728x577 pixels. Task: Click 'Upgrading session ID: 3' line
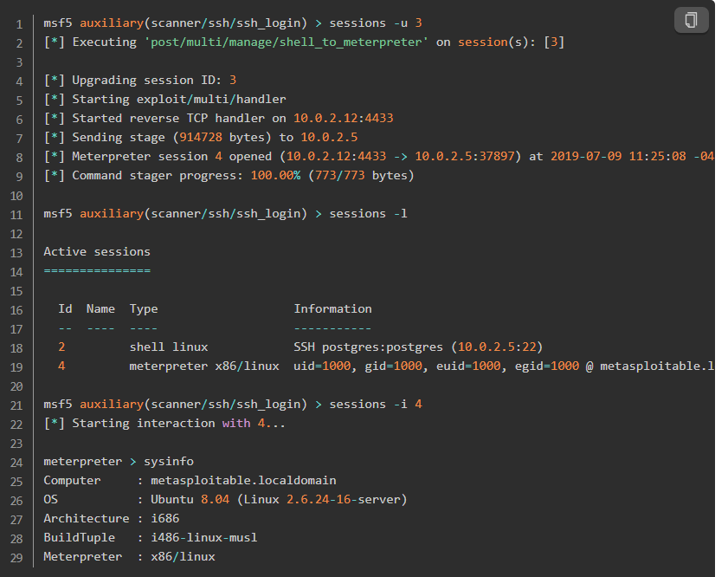tap(140, 81)
